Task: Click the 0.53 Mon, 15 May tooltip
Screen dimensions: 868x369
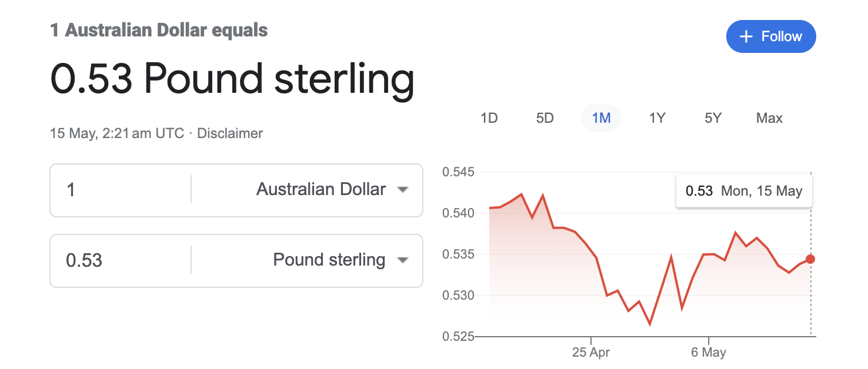Action: pos(744,191)
